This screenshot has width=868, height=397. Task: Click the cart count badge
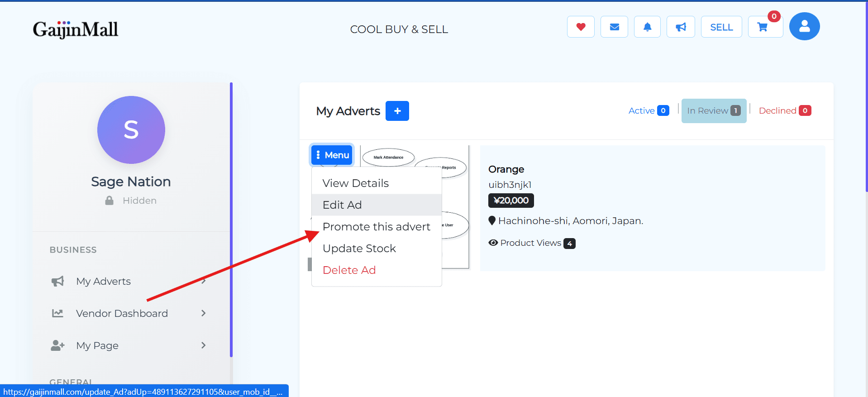(774, 16)
